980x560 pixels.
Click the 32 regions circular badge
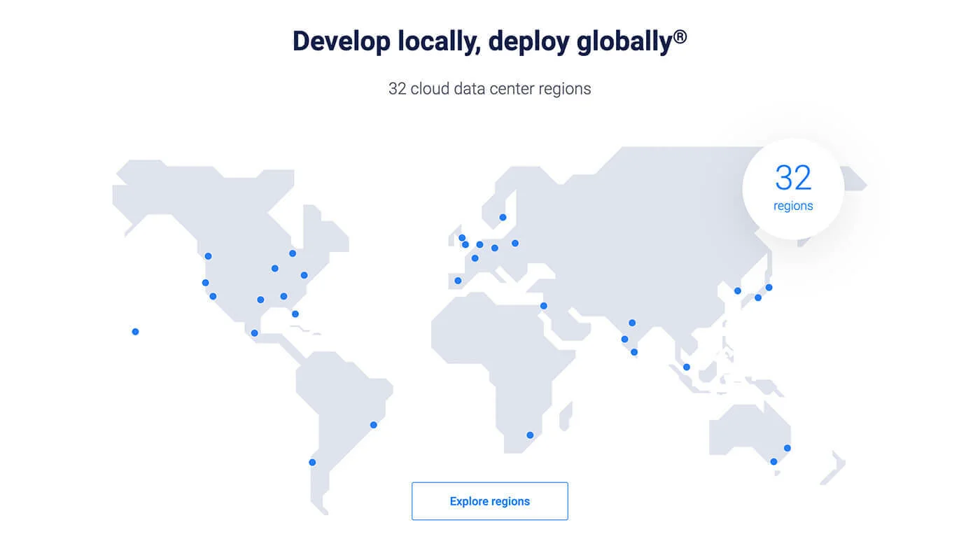pyautogui.click(x=793, y=188)
